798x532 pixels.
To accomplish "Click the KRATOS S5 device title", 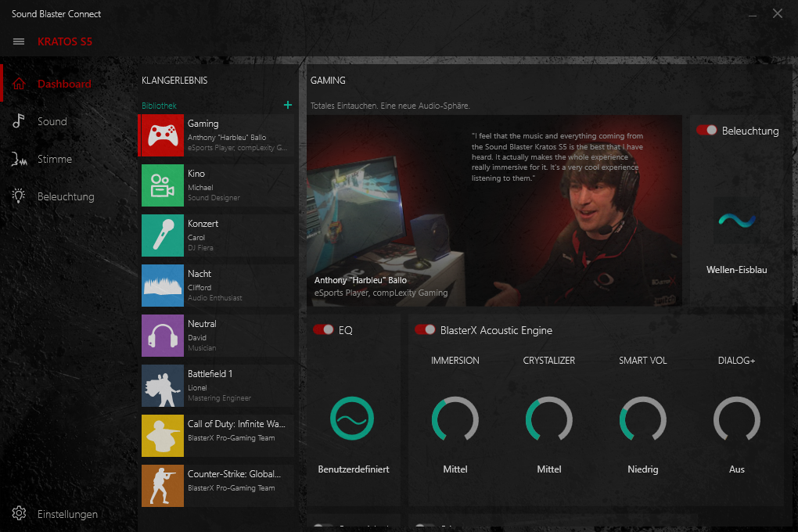I will pyautogui.click(x=65, y=41).
